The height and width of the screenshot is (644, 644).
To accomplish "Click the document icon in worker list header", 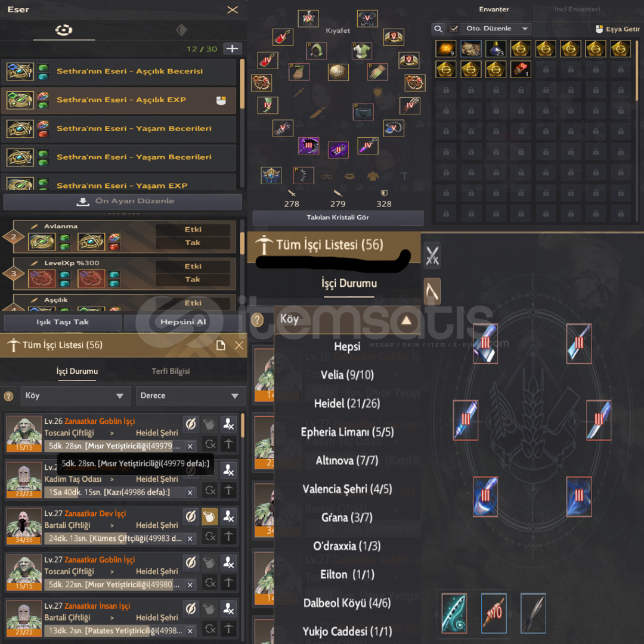I will pos(221,345).
